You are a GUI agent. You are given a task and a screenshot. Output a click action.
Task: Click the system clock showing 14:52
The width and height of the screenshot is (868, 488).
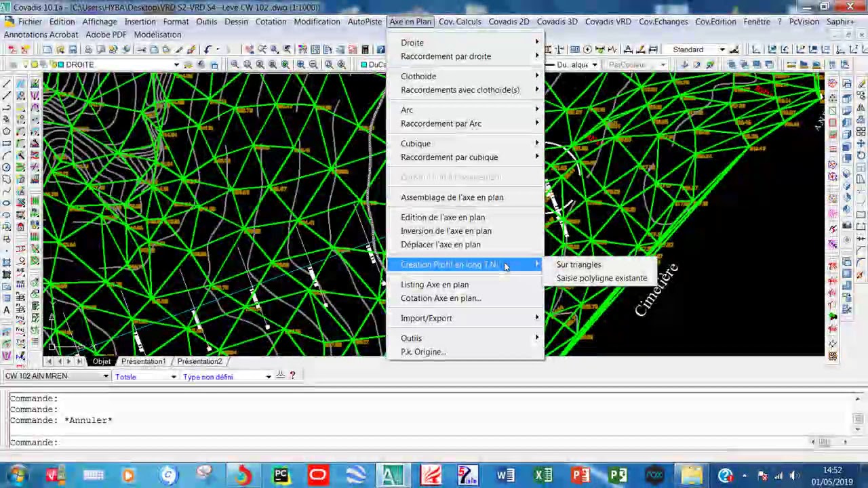(832, 470)
